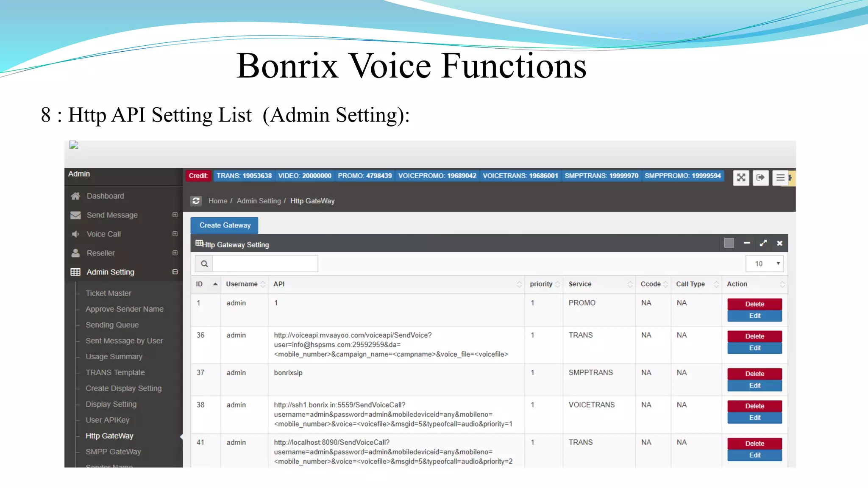The width and height of the screenshot is (868, 488).
Task: Delete the bonrixsip gateway ID 37
Action: coord(755,374)
